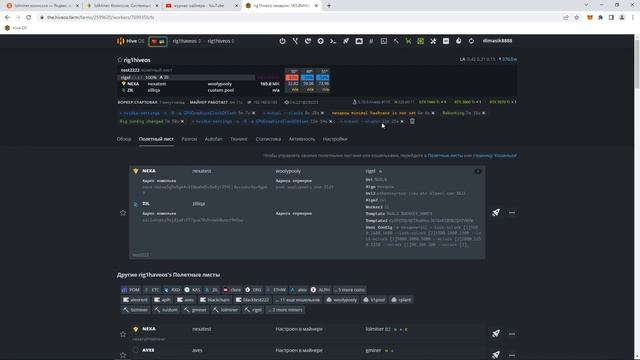
Task: Dismiss the 'Rig config changed' message
Action: (x=182, y=121)
